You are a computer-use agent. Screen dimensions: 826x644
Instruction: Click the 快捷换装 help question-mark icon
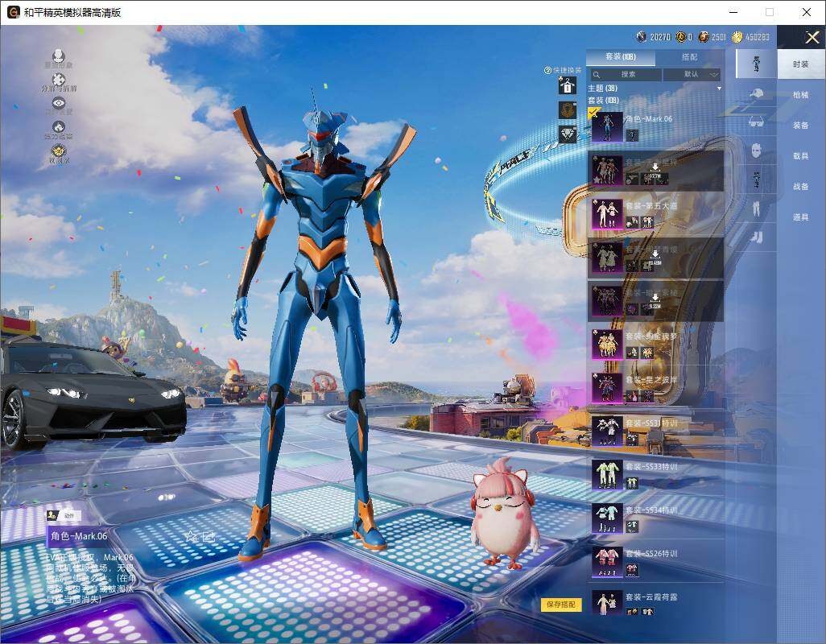tap(547, 70)
